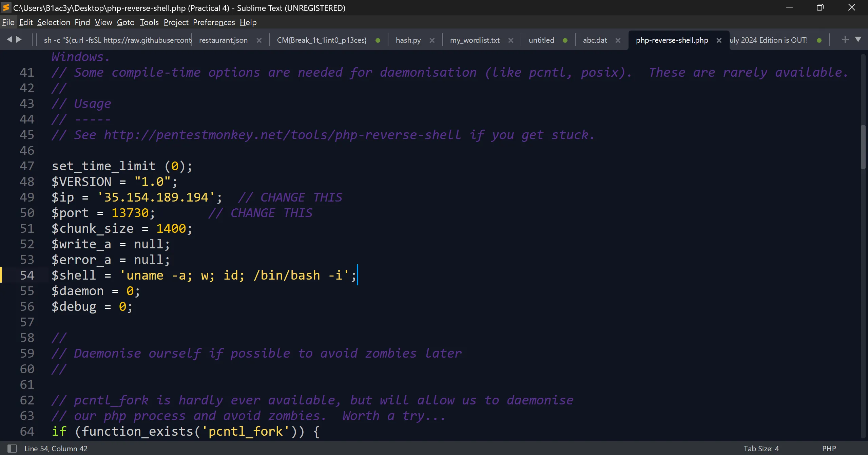This screenshot has width=868, height=455.
Task: Switch to the hash.py tab
Action: tap(408, 40)
